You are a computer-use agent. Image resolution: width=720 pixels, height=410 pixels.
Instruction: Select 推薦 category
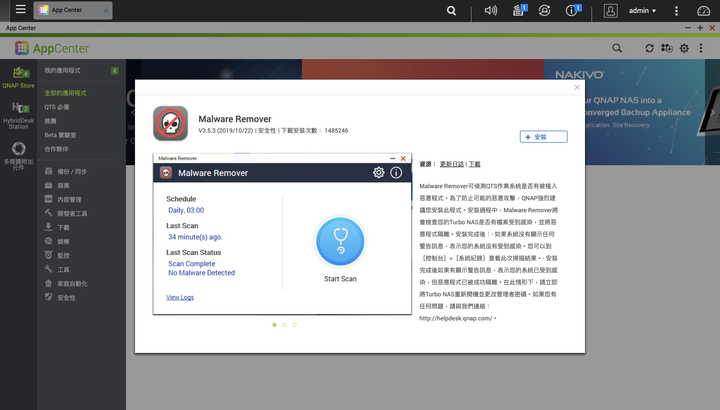coord(50,121)
